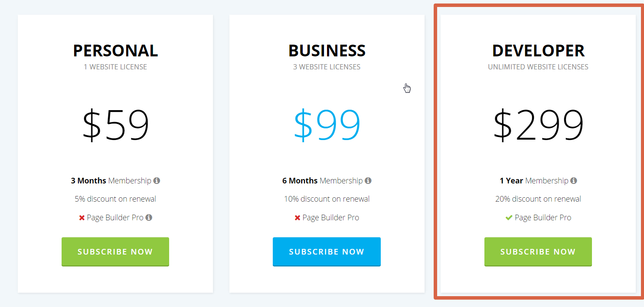
Task: Select the $299 price
Action: tap(538, 125)
